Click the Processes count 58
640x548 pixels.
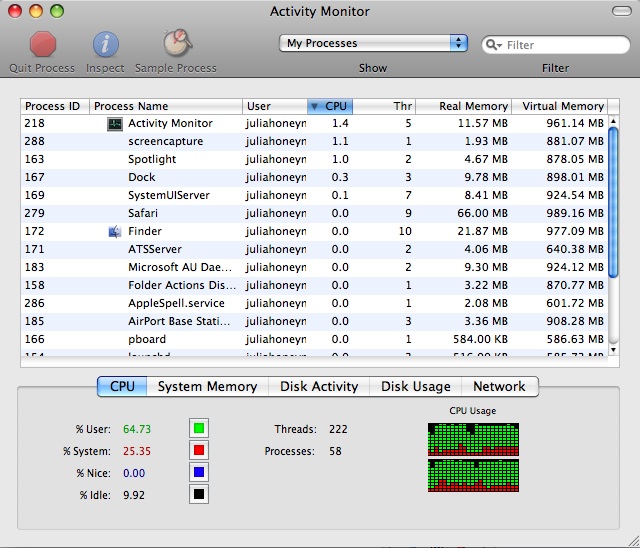coord(335,451)
